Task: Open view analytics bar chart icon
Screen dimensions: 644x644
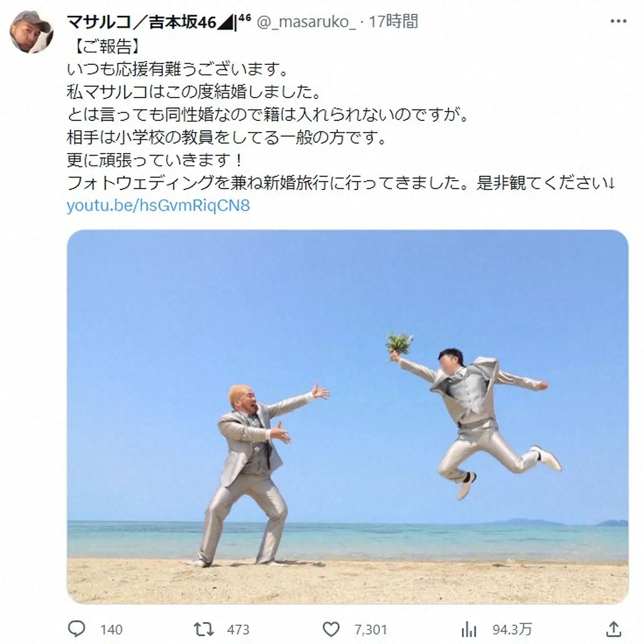Action: click(x=469, y=629)
